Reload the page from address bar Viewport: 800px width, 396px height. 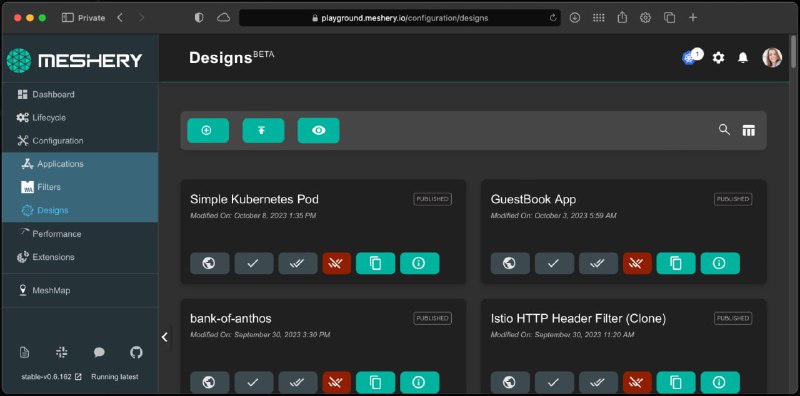coord(553,18)
